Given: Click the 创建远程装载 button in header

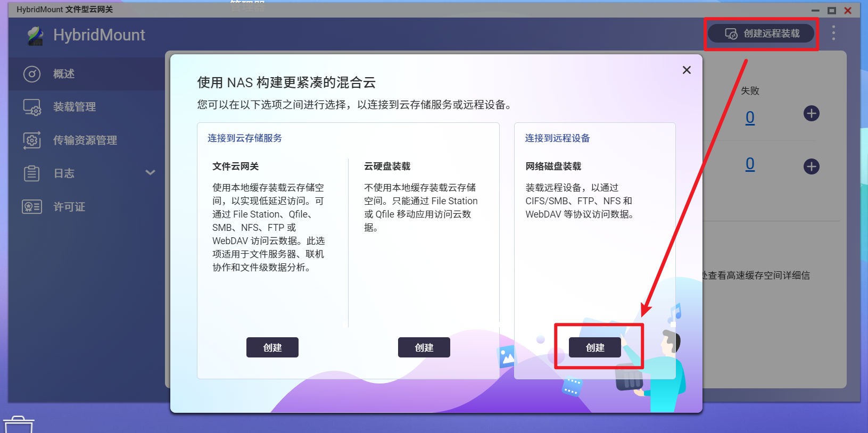Looking at the screenshot, I should click(x=761, y=34).
